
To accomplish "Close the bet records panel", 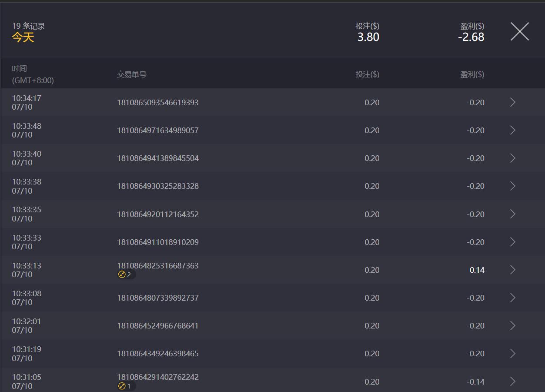I will click(x=519, y=32).
